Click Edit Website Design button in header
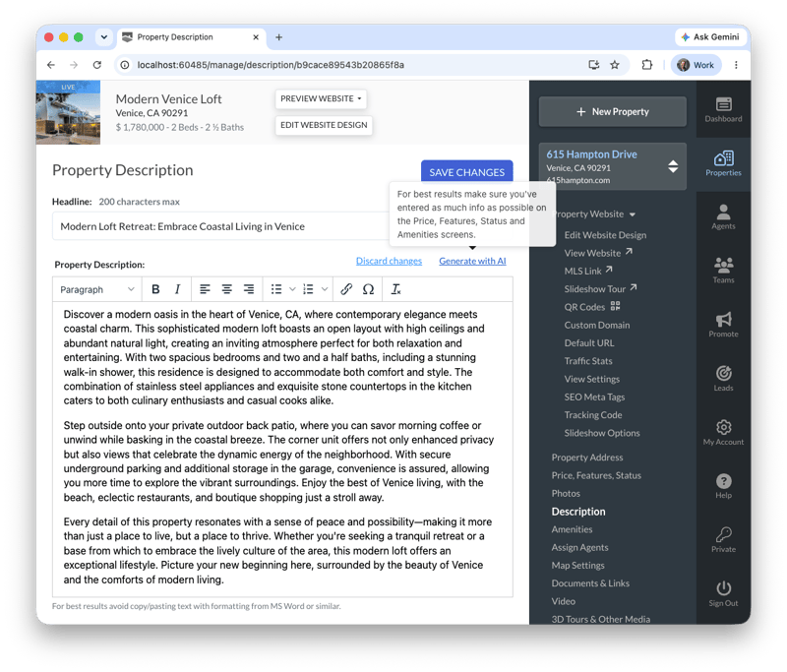The height and width of the screenshot is (672, 787). pos(324,125)
